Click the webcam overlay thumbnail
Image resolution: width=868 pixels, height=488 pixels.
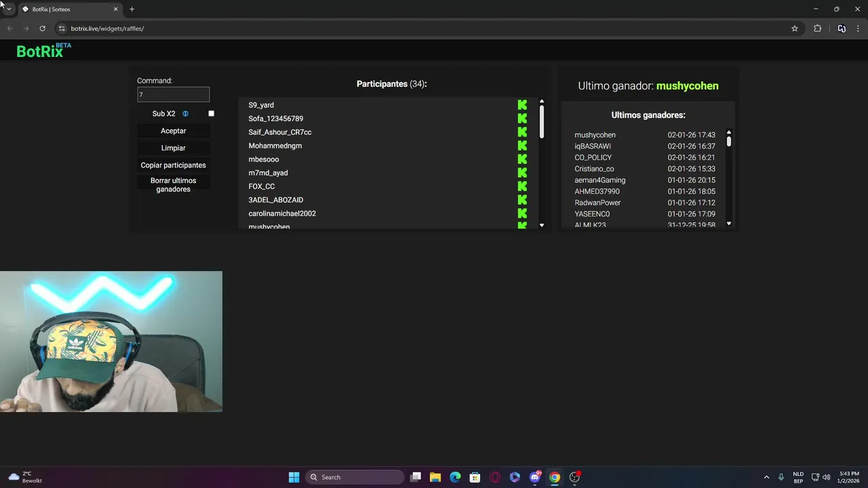click(x=111, y=342)
